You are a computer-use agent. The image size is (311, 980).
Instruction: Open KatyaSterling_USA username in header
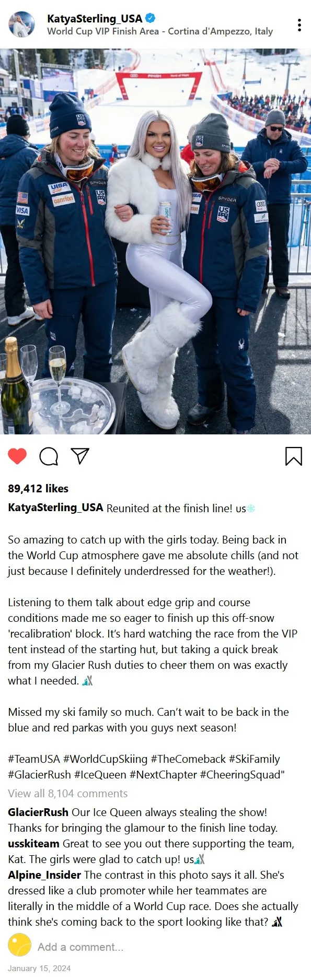pos(95,18)
